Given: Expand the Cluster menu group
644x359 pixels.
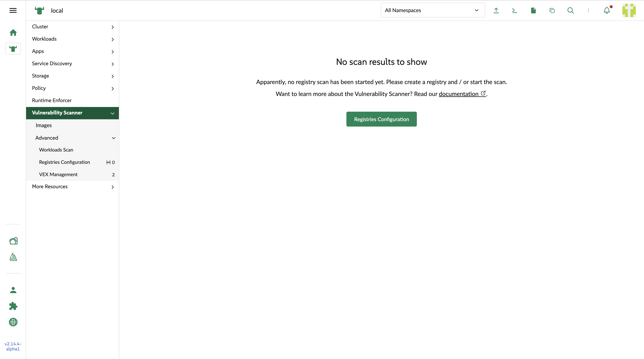Looking at the screenshot, I should (72, 27).
